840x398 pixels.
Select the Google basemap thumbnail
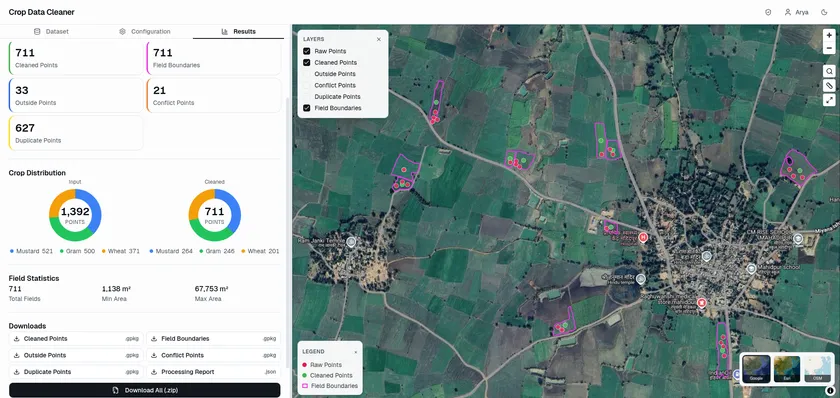click(x=756, y=369)
